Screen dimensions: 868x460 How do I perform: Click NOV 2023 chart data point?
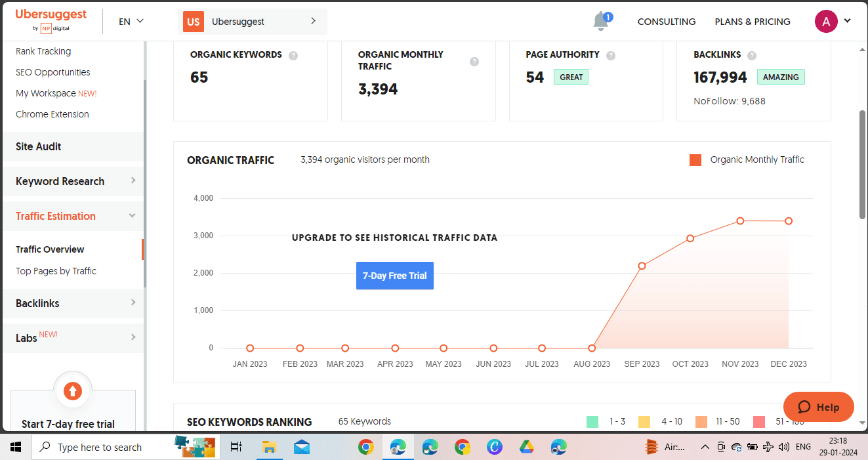click(740, 221)
